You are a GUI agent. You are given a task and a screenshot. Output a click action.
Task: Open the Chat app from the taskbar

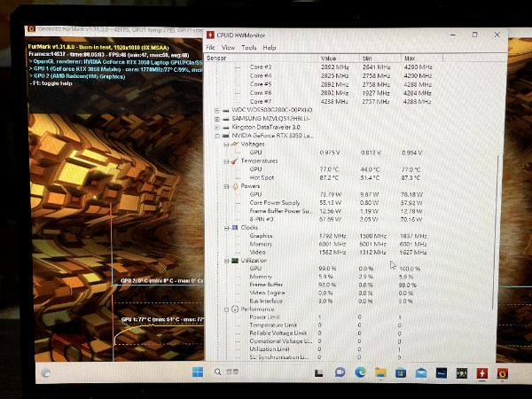tap(340, 372)
